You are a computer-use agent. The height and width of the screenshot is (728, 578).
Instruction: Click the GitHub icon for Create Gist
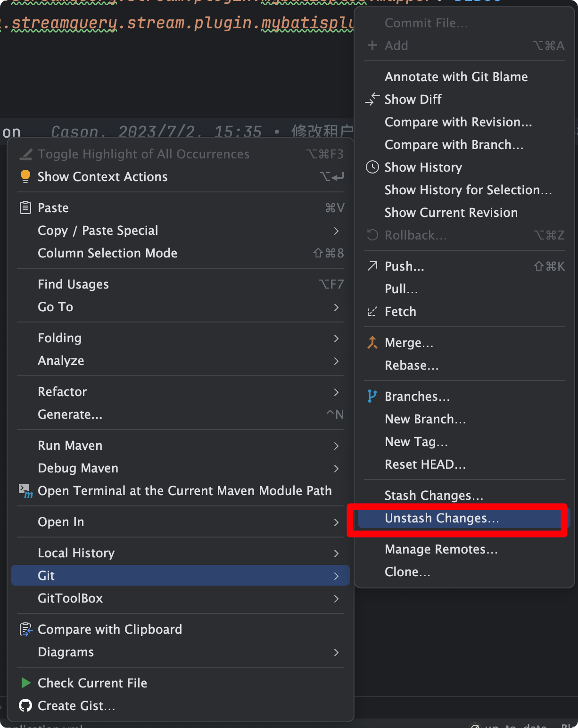pyautogui.click(x=25, y=706)
